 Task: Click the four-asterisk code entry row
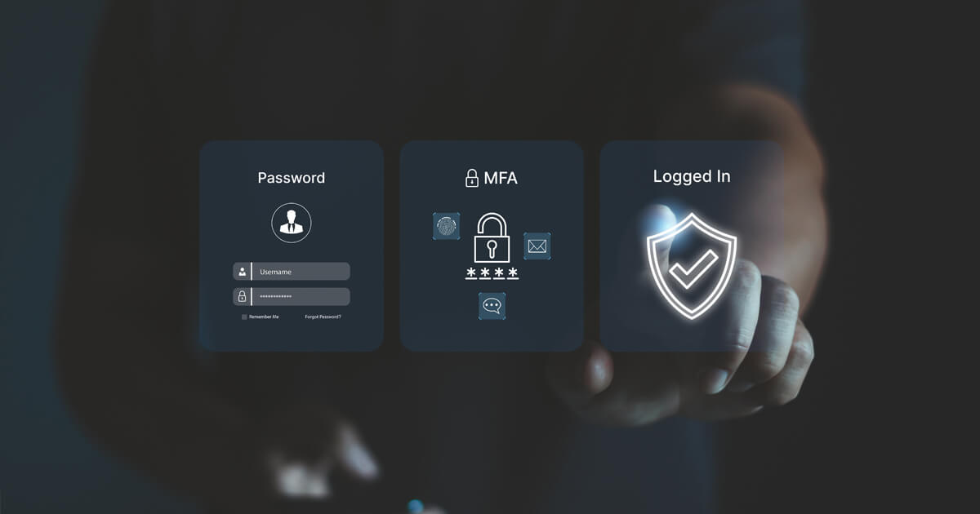(492, 273)
